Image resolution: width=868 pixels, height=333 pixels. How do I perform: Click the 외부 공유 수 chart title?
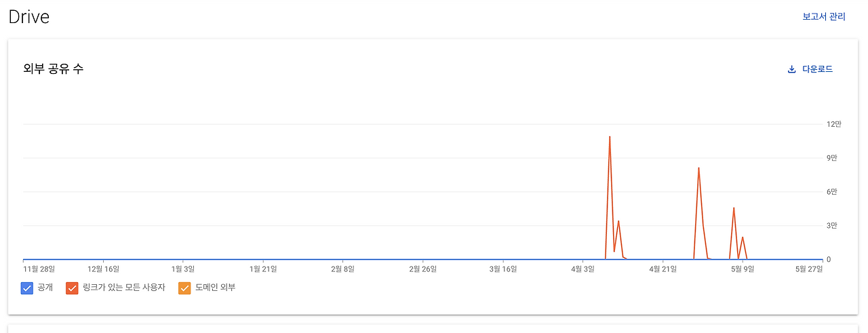53,68
